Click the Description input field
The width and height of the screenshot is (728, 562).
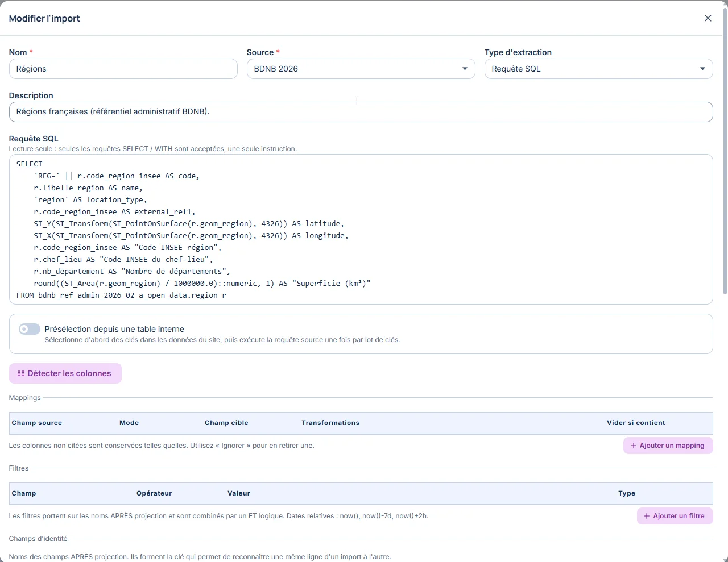pos(361,112)
